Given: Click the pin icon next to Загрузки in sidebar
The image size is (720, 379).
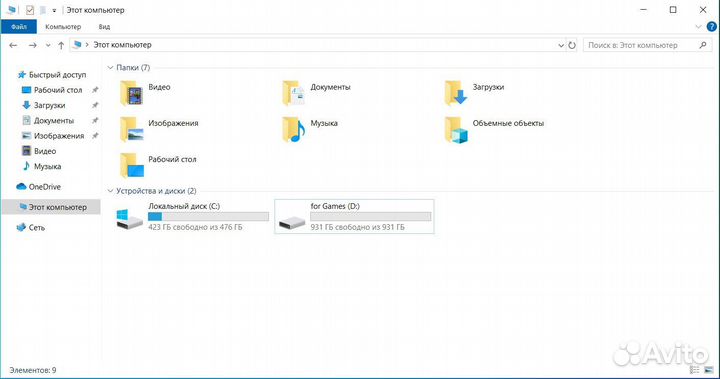Looking at the screenshot, I should click(95, 105).
